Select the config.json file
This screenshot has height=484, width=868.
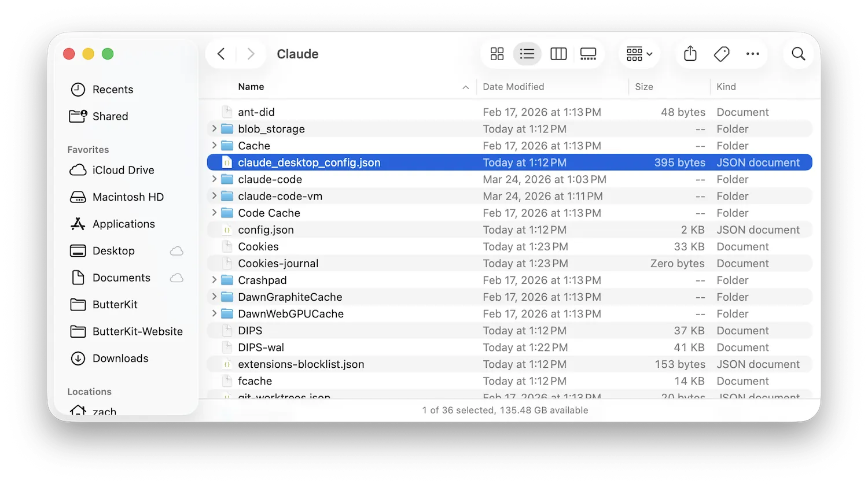click(x=266, y=230)
